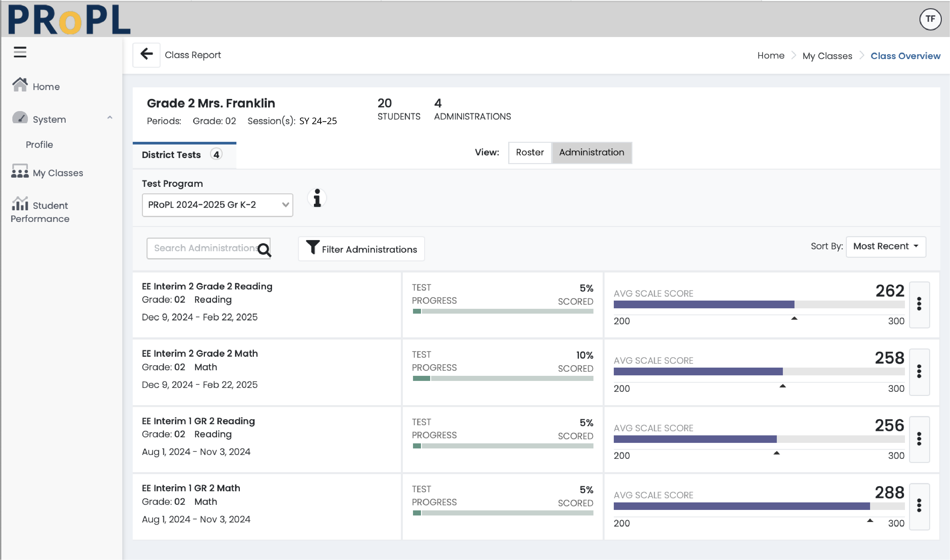950x560 pixels.
Task: Collapse the System menu chevron
Action: (110, 118)
